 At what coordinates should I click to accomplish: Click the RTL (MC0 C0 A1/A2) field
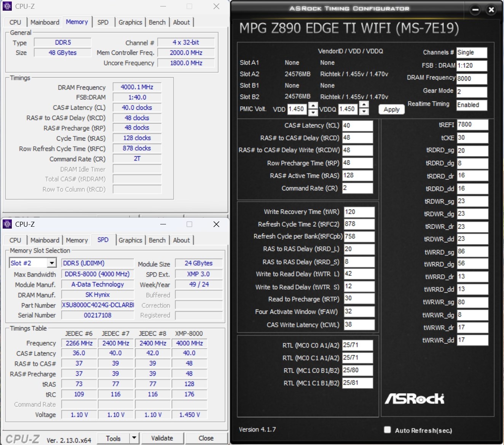click(357, 345)
